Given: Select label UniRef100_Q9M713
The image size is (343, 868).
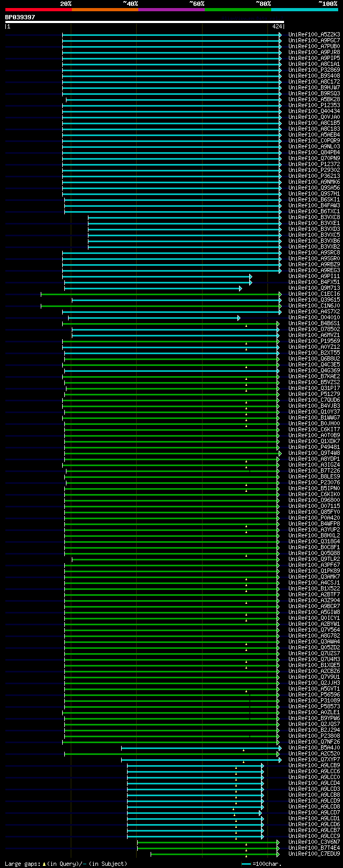Looking at the screenshot, I should coord(314,288).
